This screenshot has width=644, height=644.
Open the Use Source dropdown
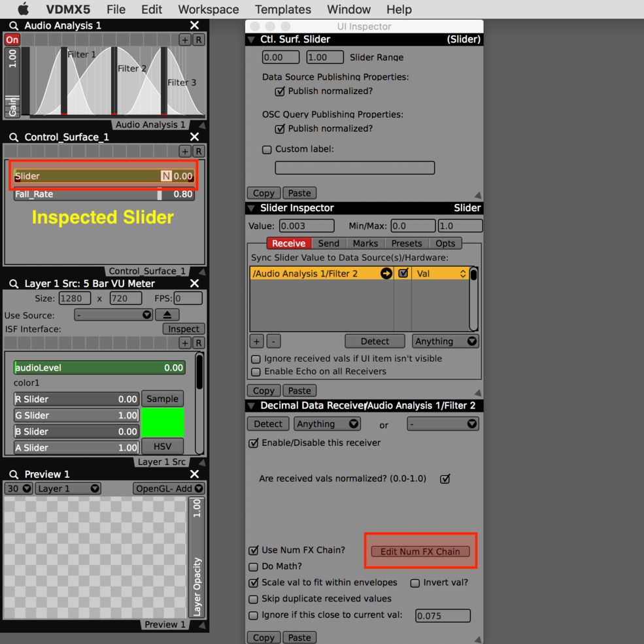(113, 315)
